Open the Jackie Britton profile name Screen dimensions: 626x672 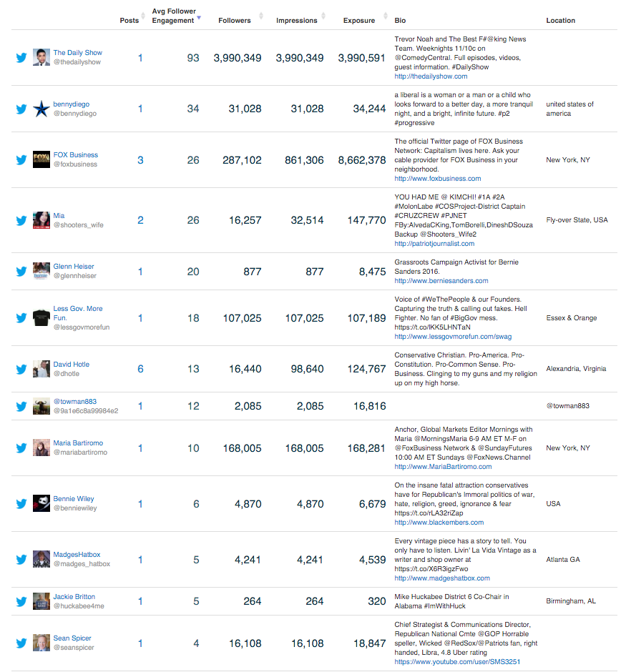(x=74, y=596)
